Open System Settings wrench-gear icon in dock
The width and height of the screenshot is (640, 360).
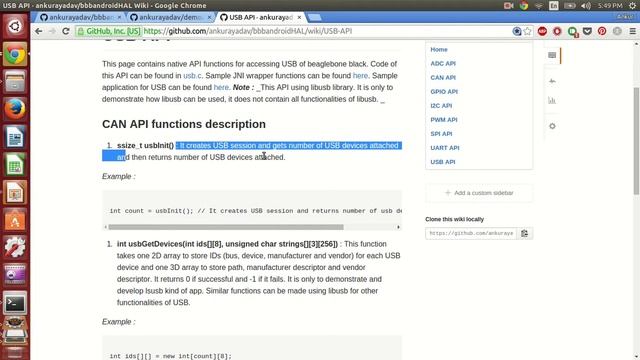point(15,248)
